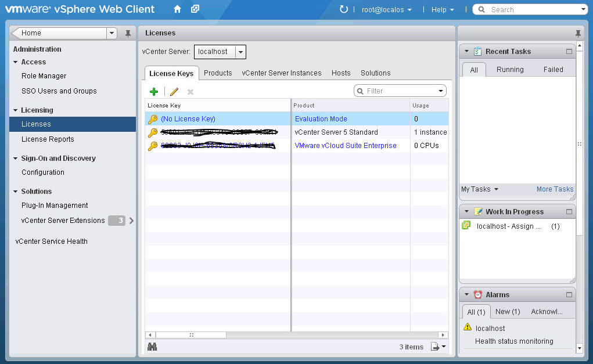This screenshot has width=593, height=364.
Task: Open the localhost Assign work item icon
Action: coord(466,226)
